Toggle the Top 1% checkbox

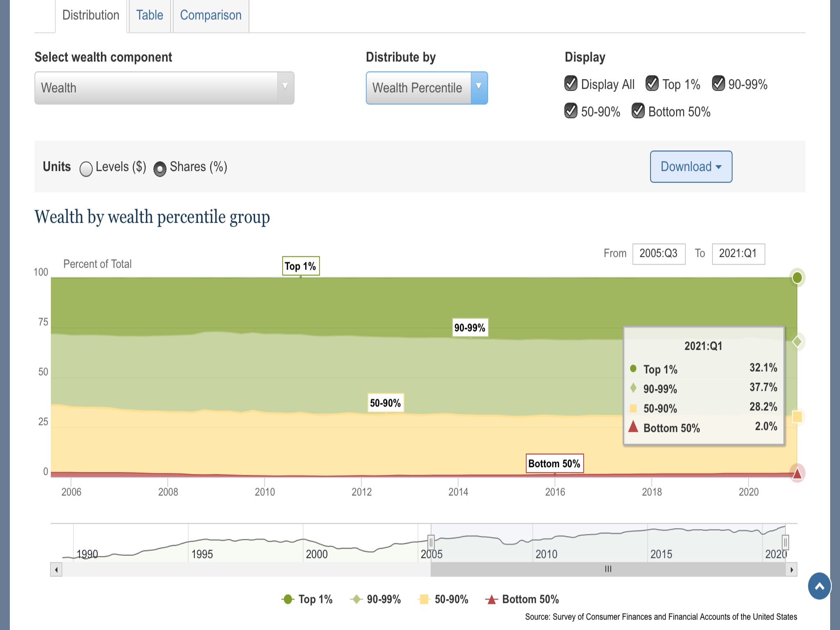(x=652, y=83)
